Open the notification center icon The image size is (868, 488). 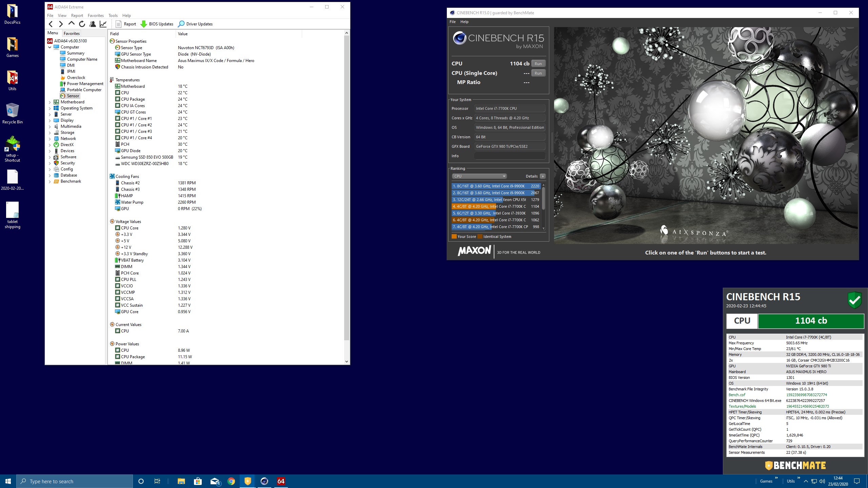pyautogui.click(x=857, y=481)
